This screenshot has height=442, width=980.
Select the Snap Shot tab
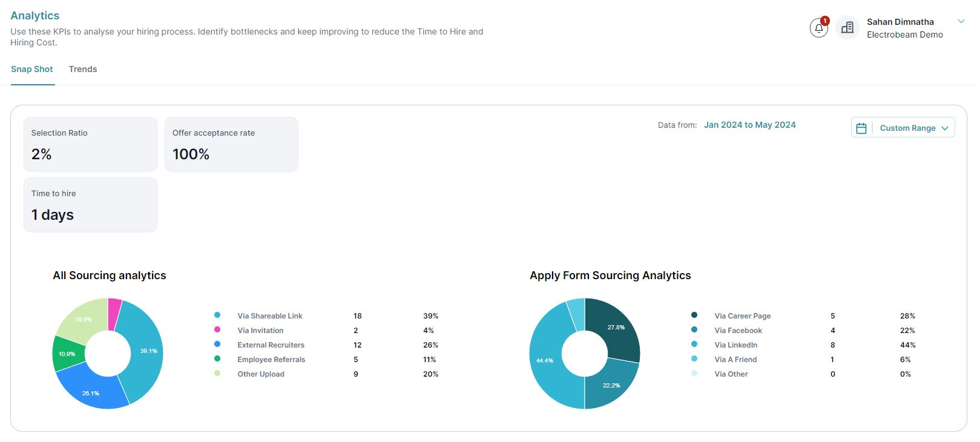(x=32, y=69)
